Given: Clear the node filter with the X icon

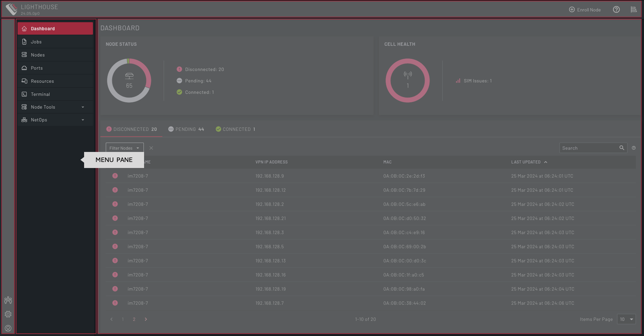Looking at the screenshot, I should (151, 148).
